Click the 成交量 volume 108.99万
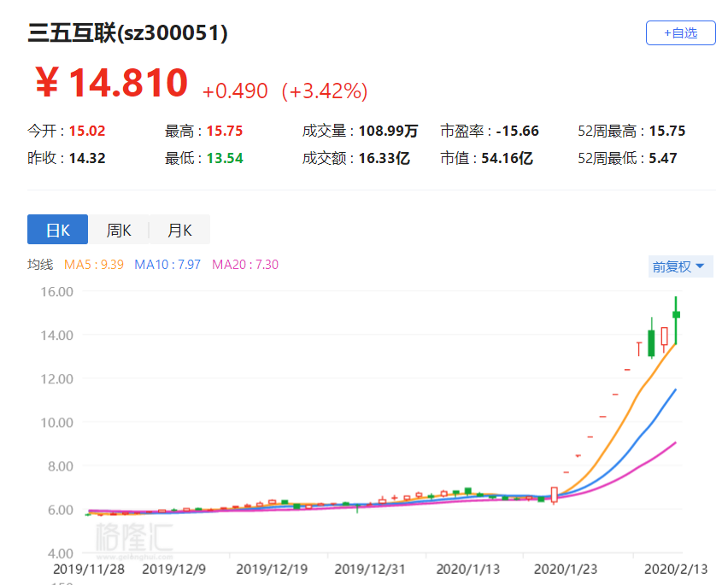This screenshot has height=585, width=728. (x=388, y=131)
